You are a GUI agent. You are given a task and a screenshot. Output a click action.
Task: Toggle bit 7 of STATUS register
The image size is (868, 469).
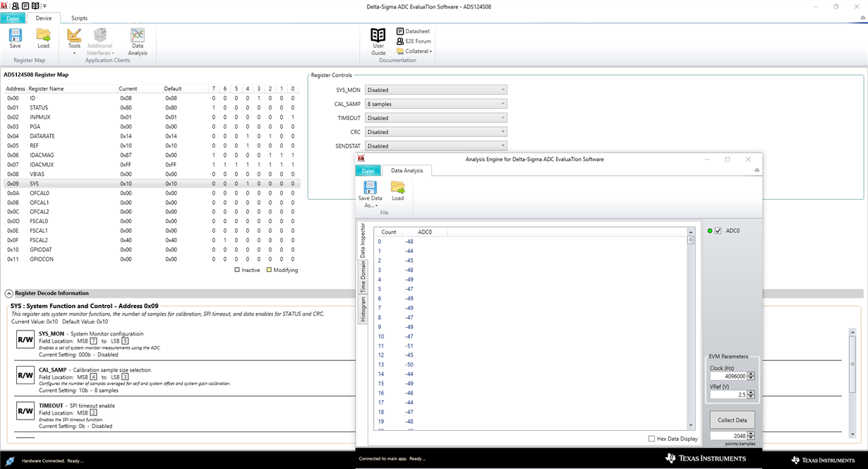click(x=213, y=107)
